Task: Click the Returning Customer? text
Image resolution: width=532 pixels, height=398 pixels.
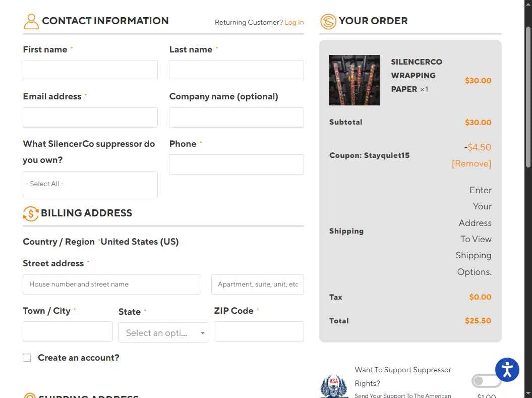Action: tap(249, 22)
